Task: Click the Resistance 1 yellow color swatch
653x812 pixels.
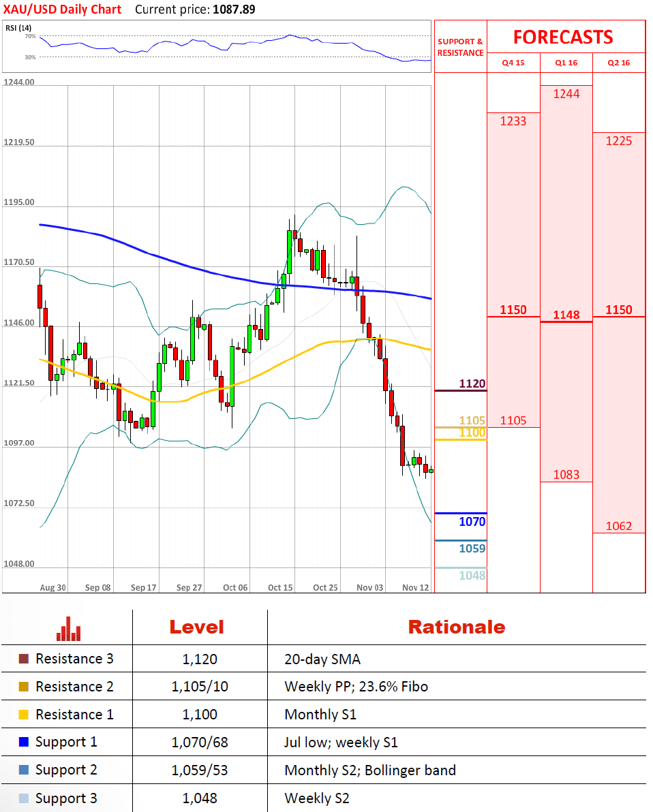Action: [24, 715]
